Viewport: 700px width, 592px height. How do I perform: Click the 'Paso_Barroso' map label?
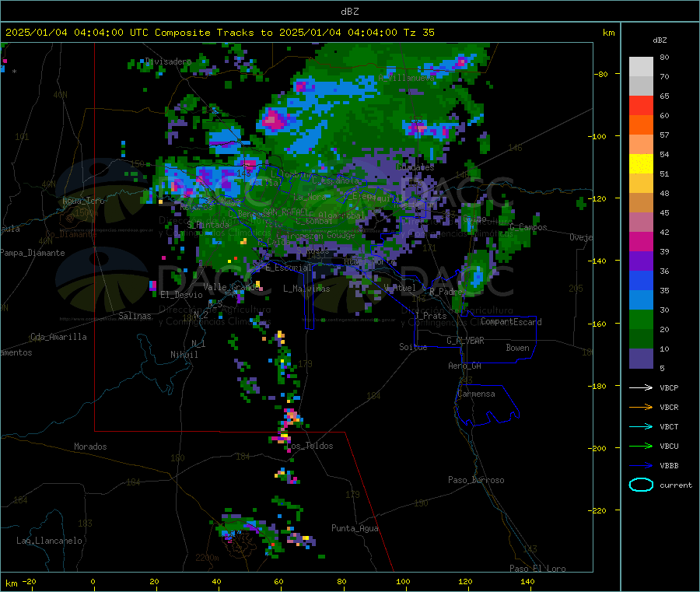click(x=476, y=480)
